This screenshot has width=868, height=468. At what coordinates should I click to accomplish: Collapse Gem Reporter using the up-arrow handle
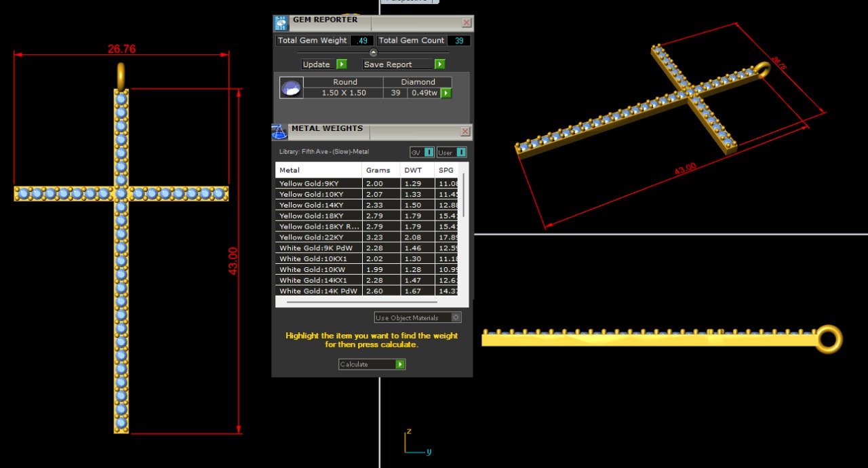[373, 52]
